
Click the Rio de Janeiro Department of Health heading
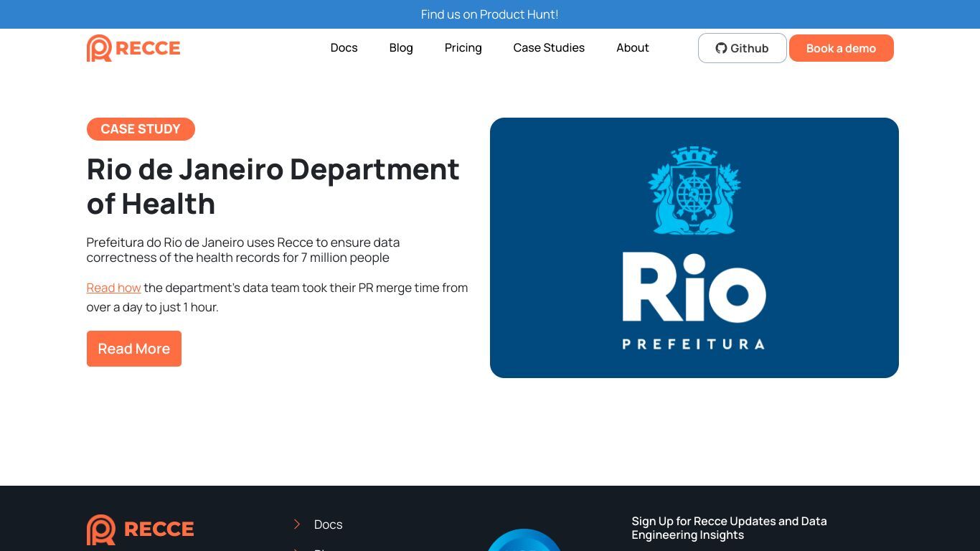tap(273, 187)
